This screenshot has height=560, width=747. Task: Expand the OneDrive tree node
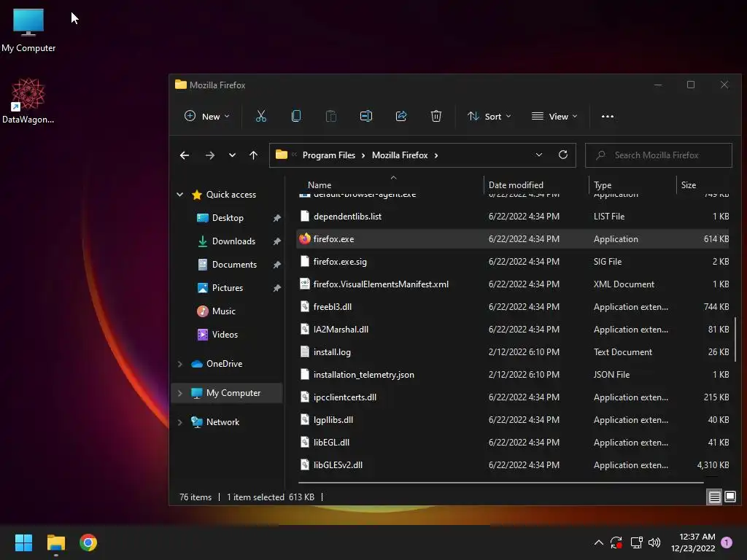coord(179,364)
